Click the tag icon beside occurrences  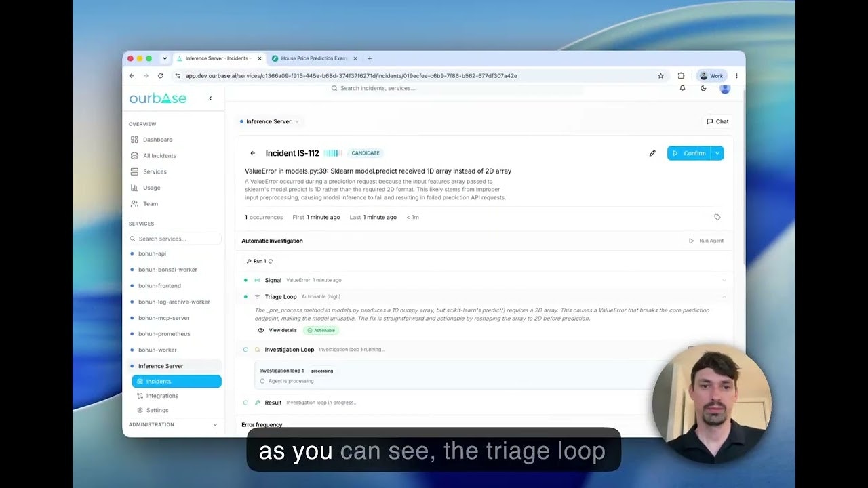tap(717, 217)
